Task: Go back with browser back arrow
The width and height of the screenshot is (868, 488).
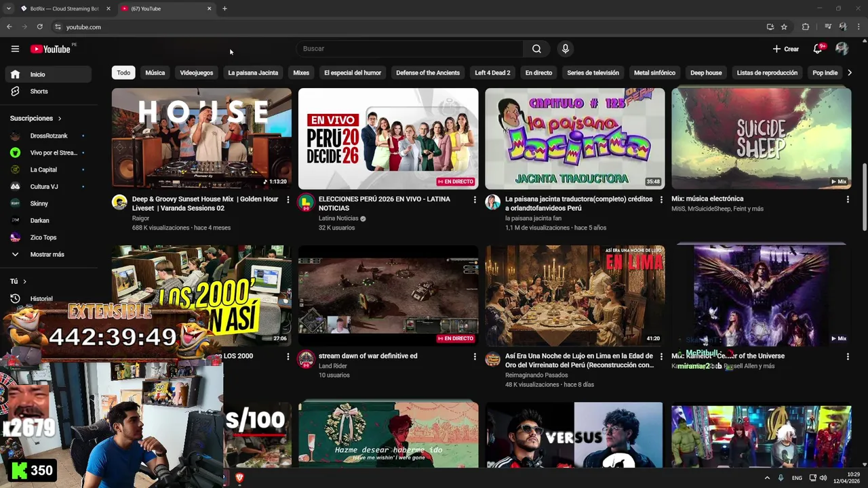Action: click(x=9, y=27)
